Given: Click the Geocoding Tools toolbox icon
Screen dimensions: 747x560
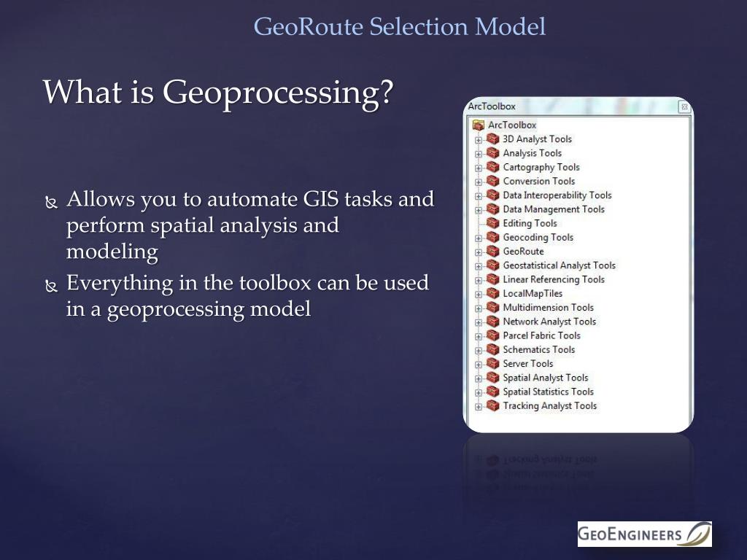Looking at the screenshot, I should pos(492,237).
